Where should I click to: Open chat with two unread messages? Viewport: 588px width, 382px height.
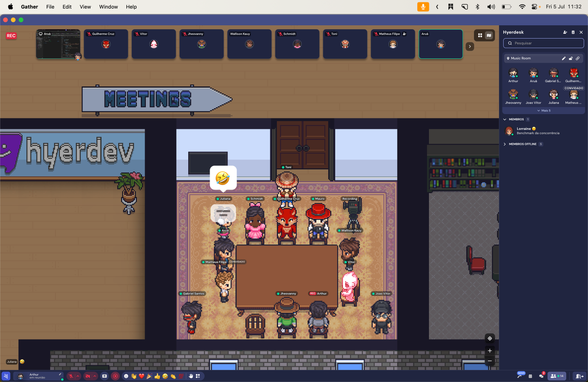541,376
